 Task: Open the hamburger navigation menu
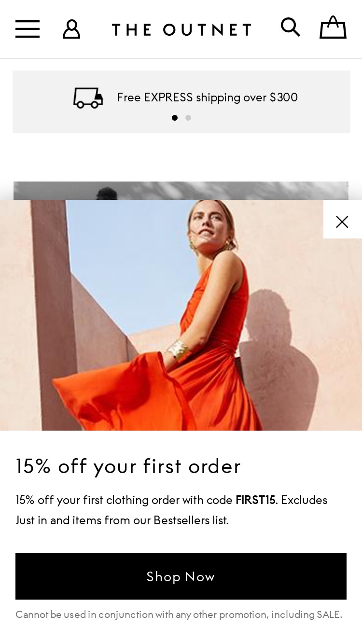(x=28, y=29)
